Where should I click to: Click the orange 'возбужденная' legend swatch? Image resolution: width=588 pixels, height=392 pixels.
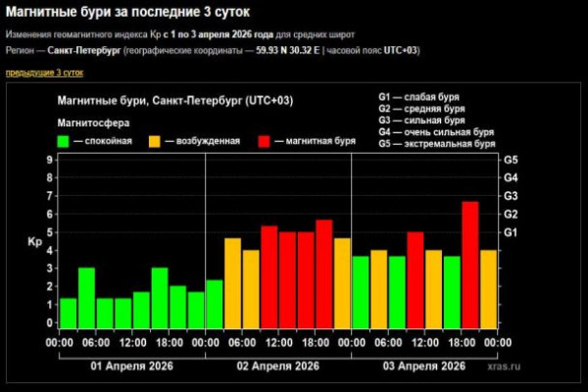click(155, 141)
